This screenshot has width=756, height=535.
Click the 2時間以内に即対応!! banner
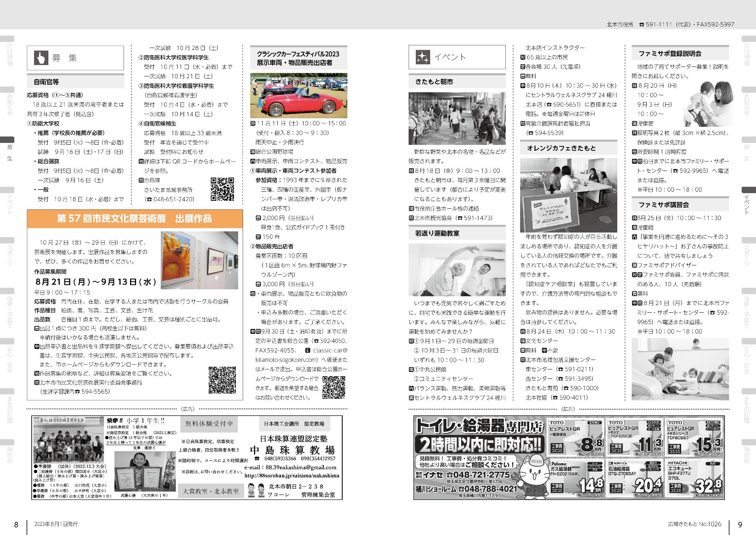click(x=481, y=444)
